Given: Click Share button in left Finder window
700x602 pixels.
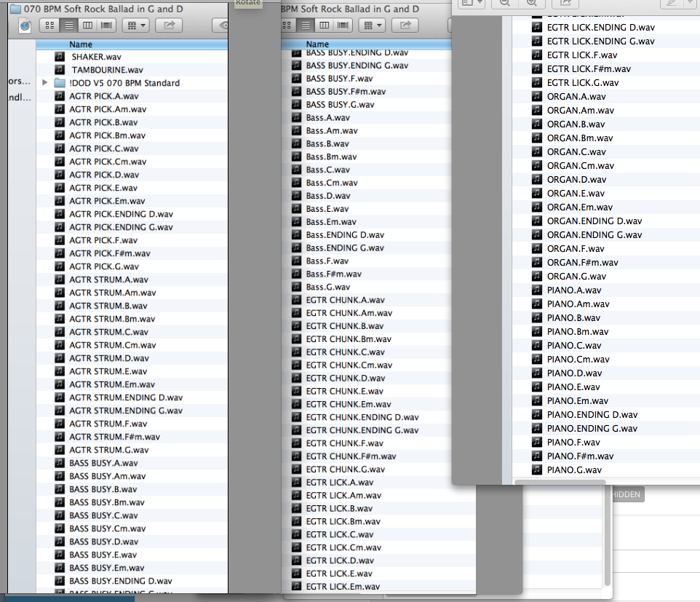Looking at the screenshot, I should coord(169,25).
